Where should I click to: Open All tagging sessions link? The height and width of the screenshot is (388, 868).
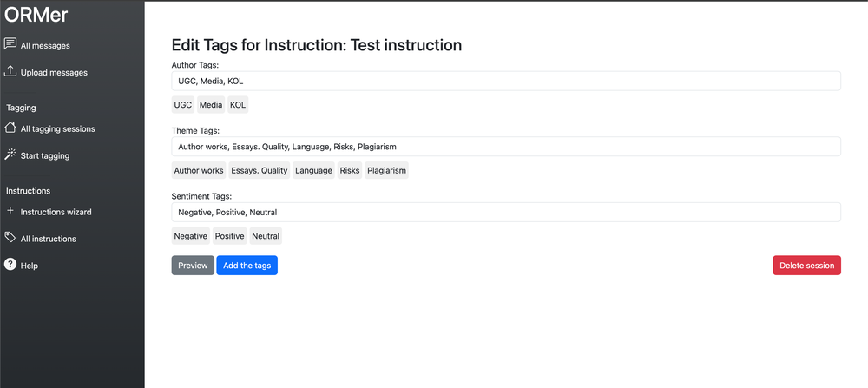point(57,129)
